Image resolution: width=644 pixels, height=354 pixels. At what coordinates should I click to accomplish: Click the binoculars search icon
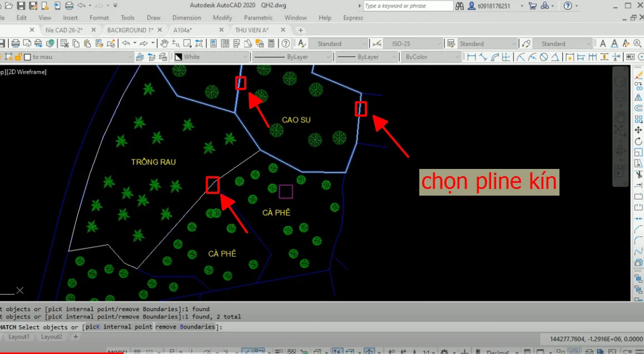pyautogui.click(x=459, y=6)
